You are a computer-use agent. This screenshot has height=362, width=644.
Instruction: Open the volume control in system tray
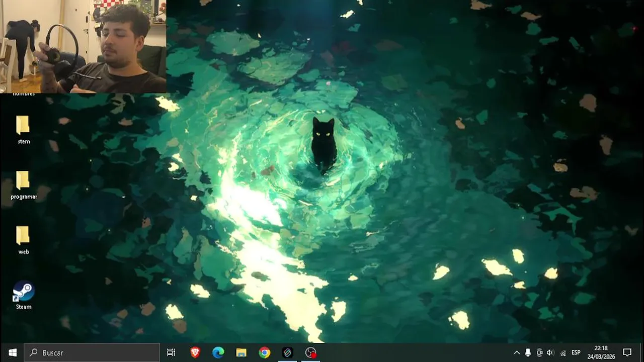click(550, 352)
